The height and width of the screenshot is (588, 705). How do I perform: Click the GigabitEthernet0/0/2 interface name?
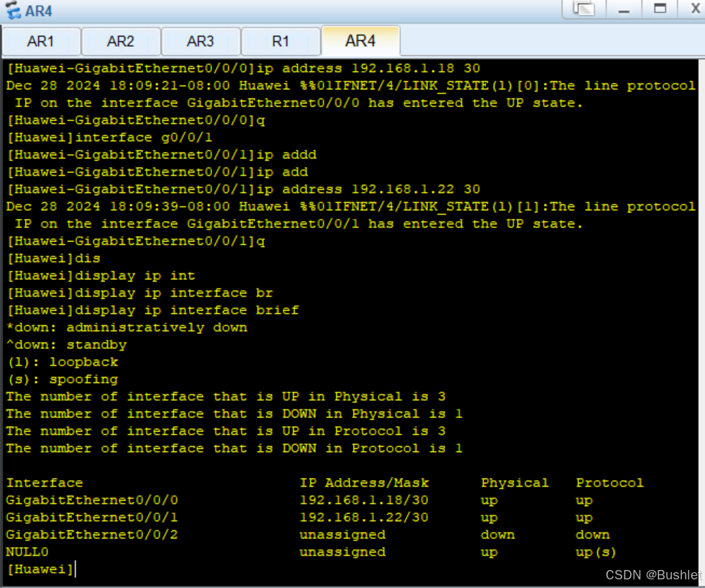pos(92,535)
